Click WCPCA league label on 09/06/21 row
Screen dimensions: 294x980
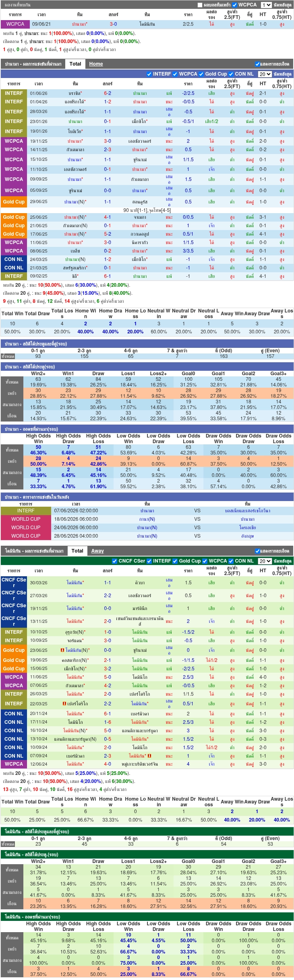15,24
